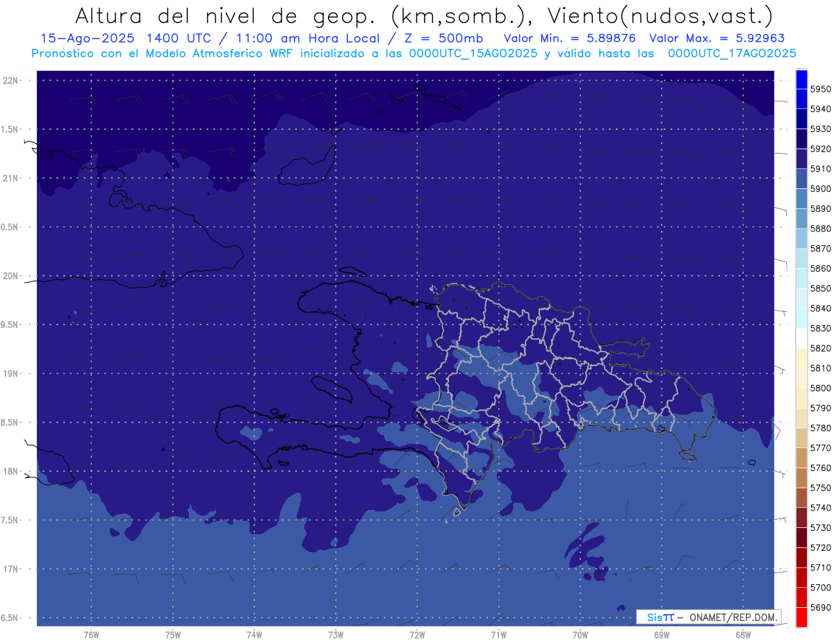The width and height of the screenshot is (834, 644).
Task: Select the WRF model forecast description line
Action: [x=414, y=53]
